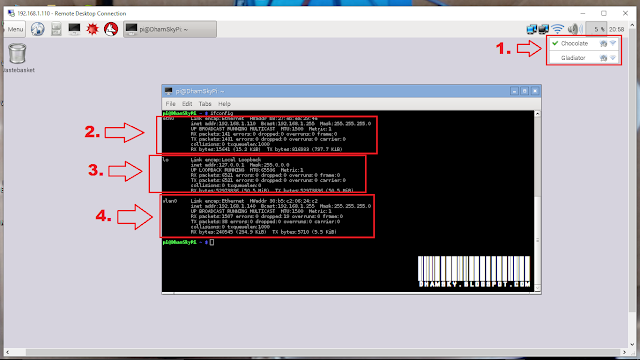This screenshot has width=640, height=360.
Task: Select the Chocolate WiFi network
Action: [x=584, y=43]
